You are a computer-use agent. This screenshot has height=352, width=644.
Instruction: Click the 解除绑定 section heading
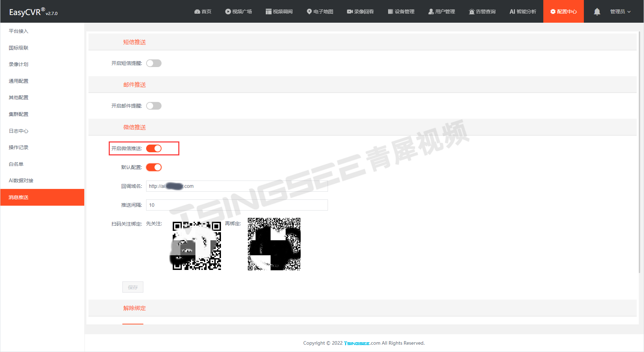click(x=135, y=308)
